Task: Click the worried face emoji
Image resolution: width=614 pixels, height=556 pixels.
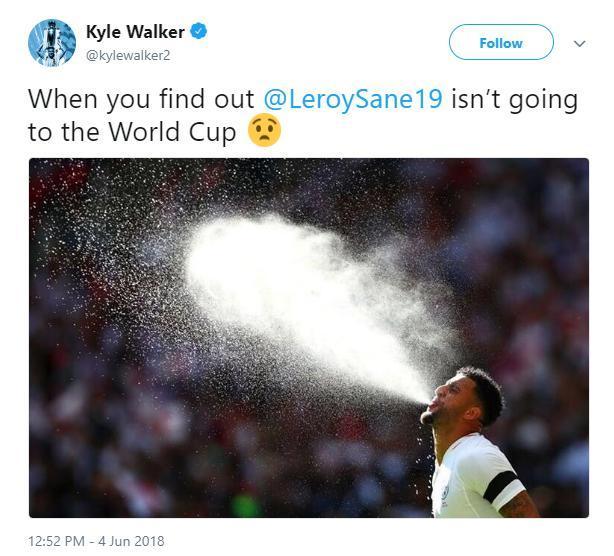Action: click(264, 130)
